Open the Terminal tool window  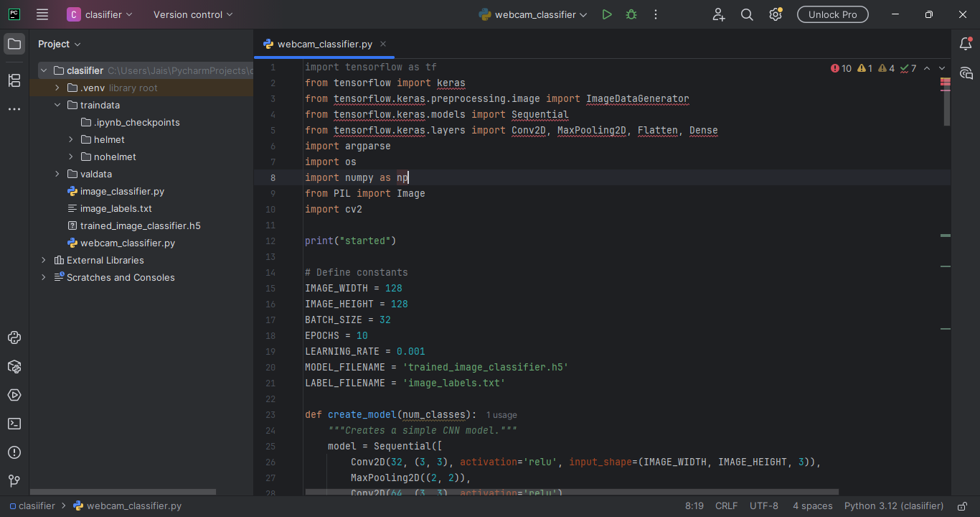[14, 424]
